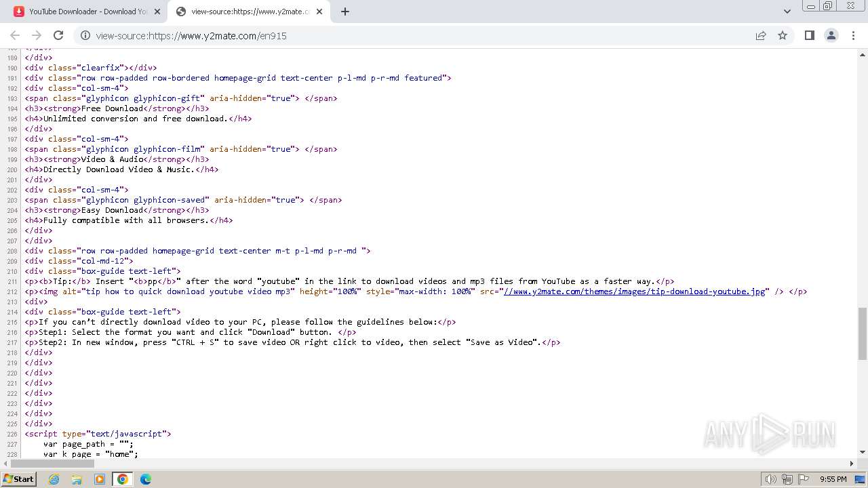Open File Explorer from taskbar
Viewport: 868px width, 488px height.
click(77, 479)
